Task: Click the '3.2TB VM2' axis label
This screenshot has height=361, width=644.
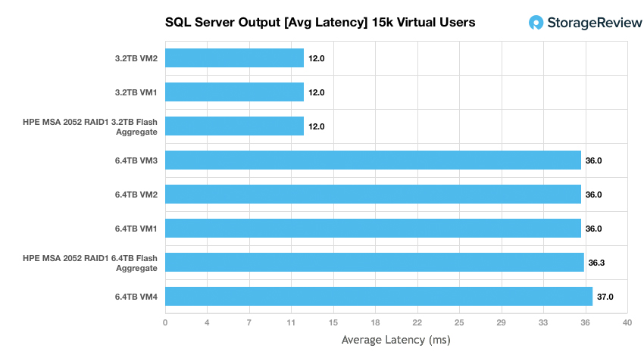Action: tap(136, 58)
